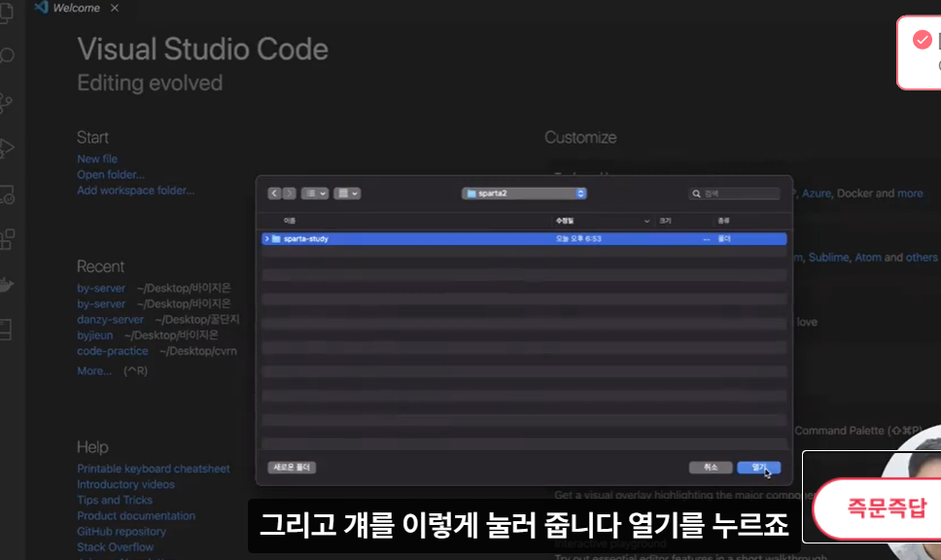This screenshot has height=560, width=941.
Task: Sort by the 이름 column header
Action: point(290,221)
